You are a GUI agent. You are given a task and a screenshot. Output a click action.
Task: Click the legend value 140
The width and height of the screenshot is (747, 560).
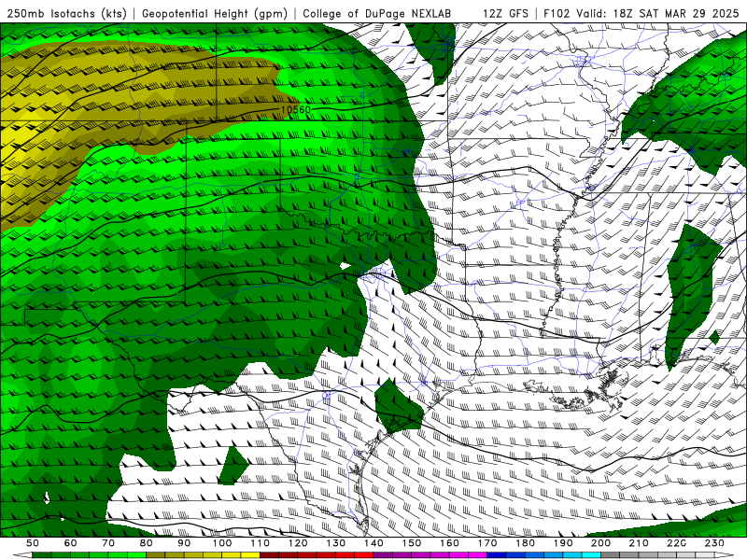(373, 543)
